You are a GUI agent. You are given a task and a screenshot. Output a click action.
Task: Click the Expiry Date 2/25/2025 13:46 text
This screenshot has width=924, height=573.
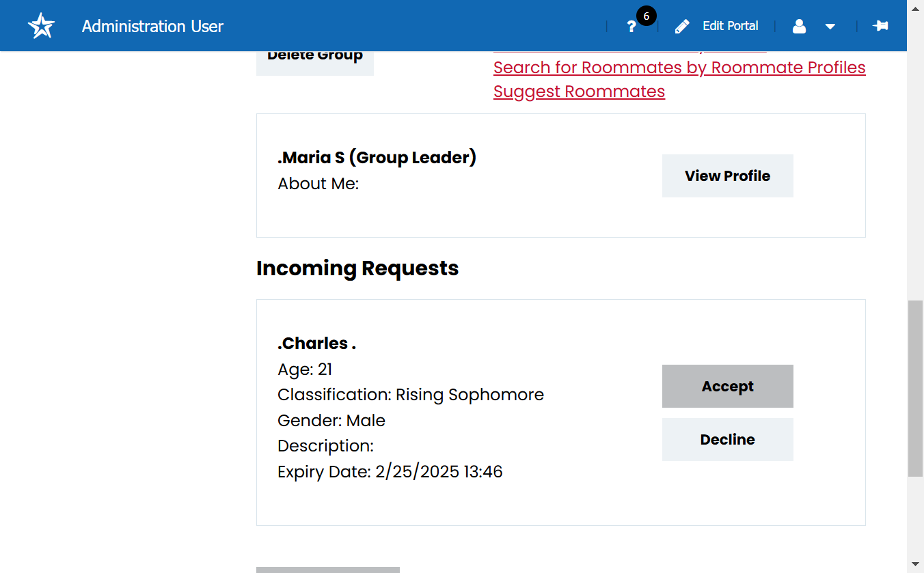coord(390,472)
